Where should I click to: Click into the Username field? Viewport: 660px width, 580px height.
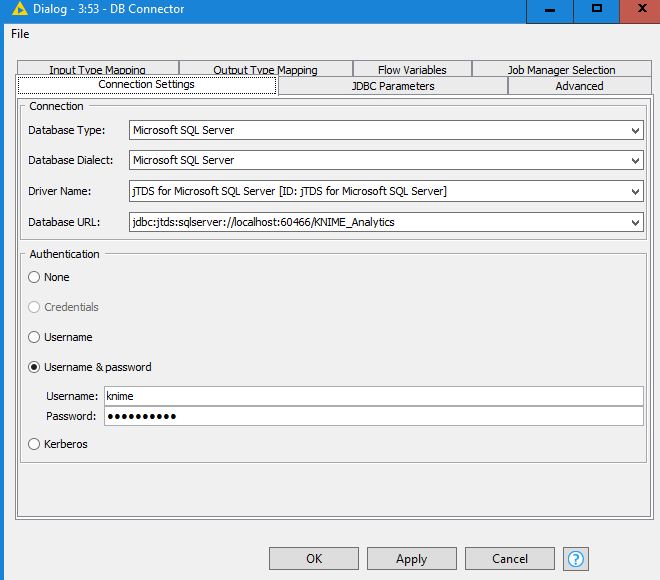point(374,396)
